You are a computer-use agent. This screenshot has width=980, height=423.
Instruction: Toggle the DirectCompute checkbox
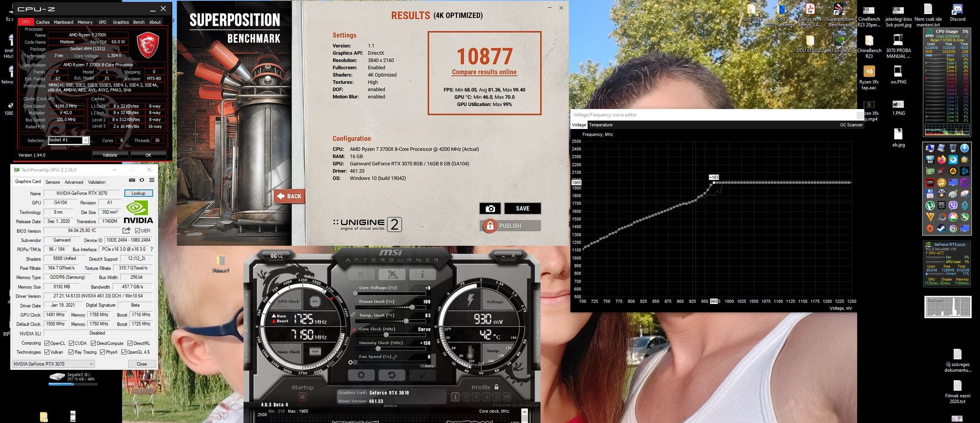(93, 343)
